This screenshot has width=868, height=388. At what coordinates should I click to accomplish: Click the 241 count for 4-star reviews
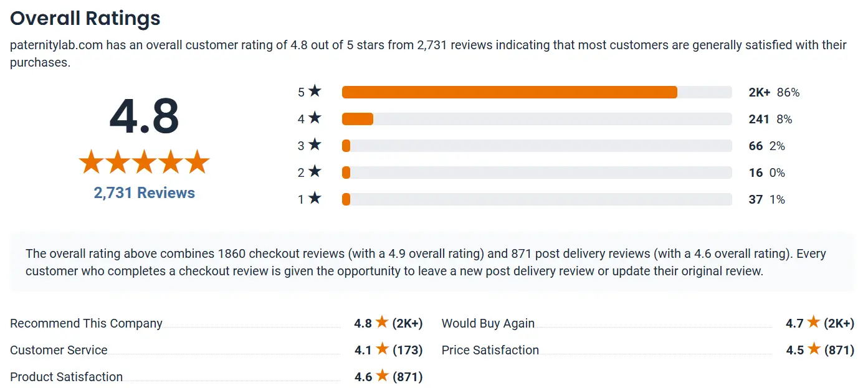pyautogui.click(x=759, y=119)
